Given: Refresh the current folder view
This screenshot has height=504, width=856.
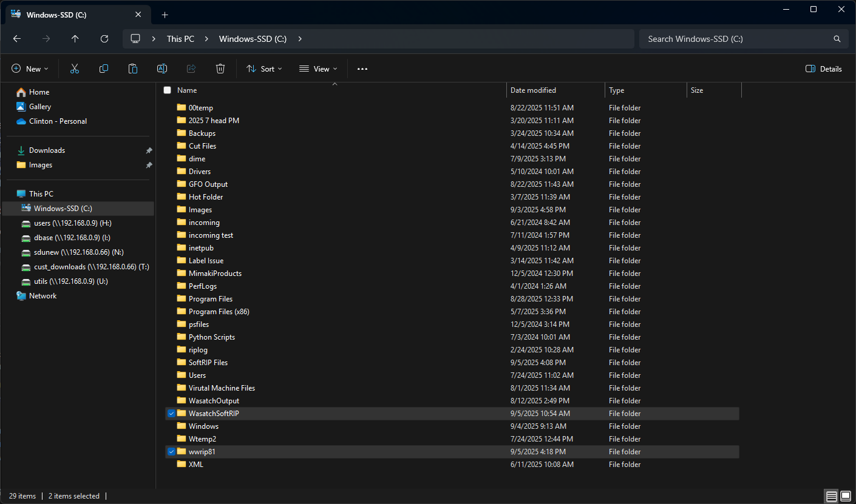Looking at the screenshot, I should coord(104,39).
